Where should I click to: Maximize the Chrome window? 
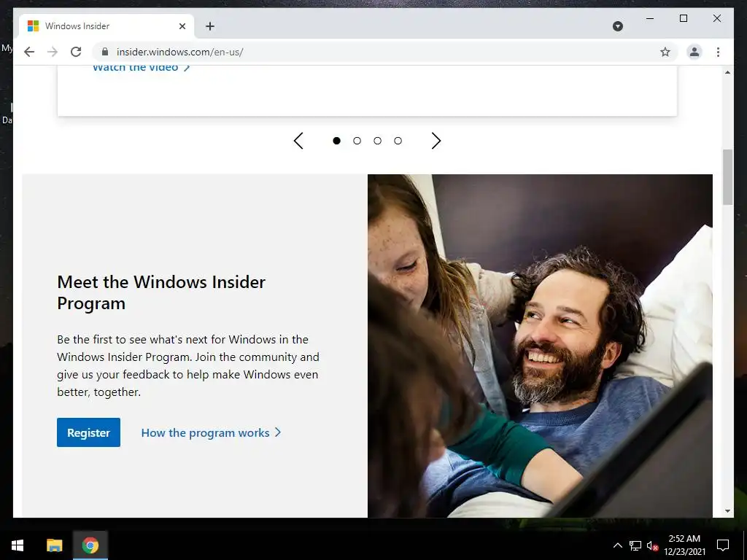(x=683, y=18)
